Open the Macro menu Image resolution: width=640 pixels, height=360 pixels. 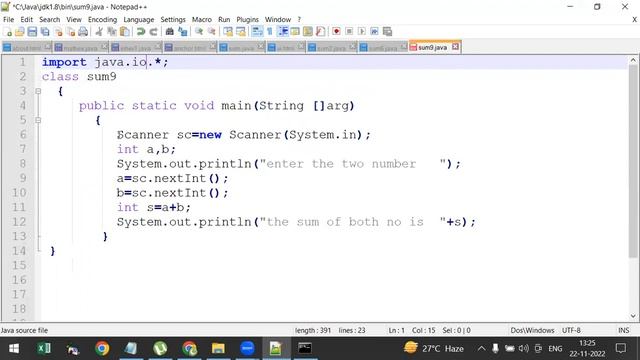click(x=202, y=19)
